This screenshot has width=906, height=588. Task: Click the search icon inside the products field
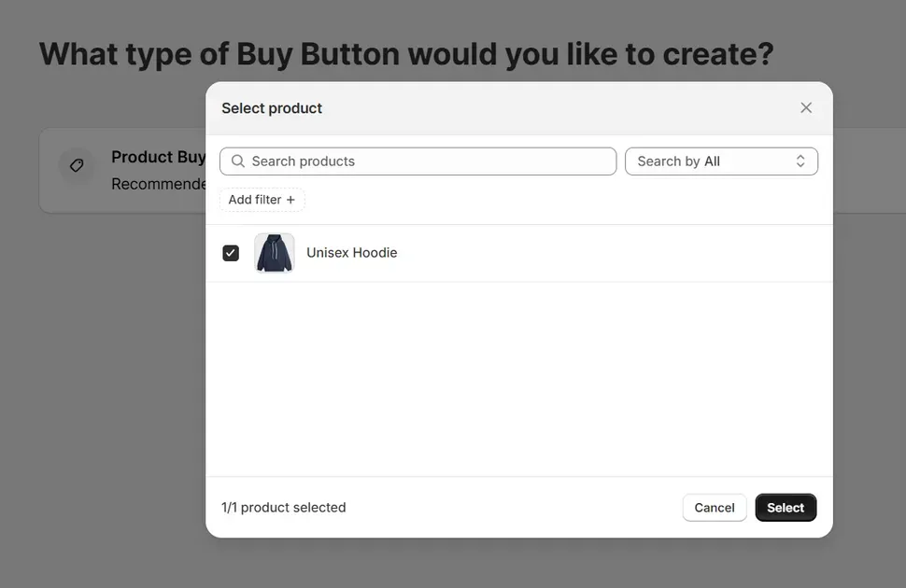(x=237, y=161)
